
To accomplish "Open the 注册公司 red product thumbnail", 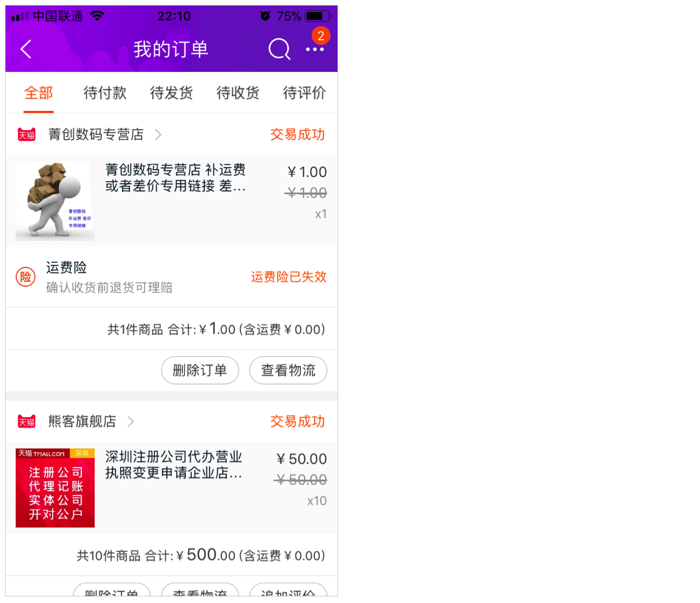I will (55, 488).
